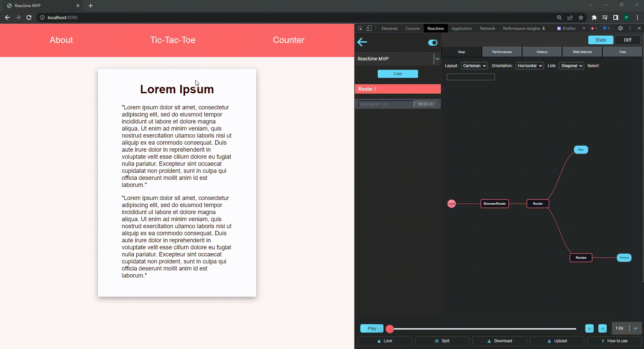
Task: Open the media control playlist icon
Action: pos(605,17)
